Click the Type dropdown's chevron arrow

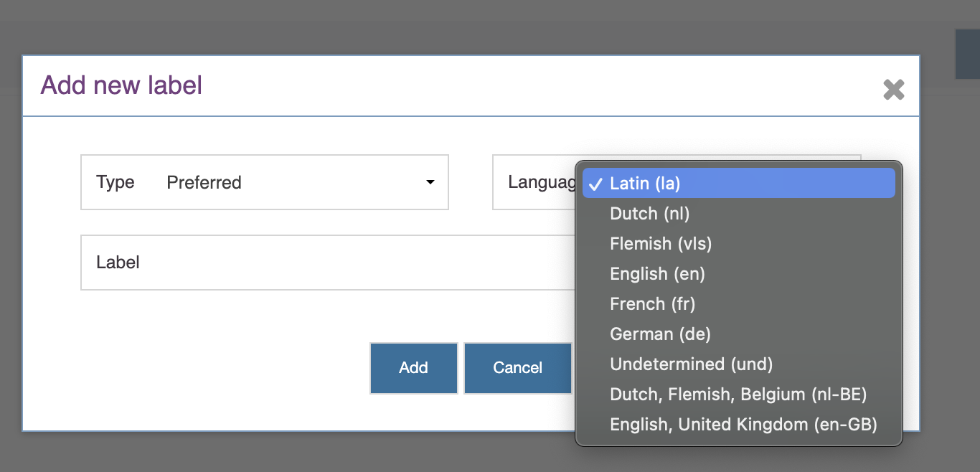429,183
